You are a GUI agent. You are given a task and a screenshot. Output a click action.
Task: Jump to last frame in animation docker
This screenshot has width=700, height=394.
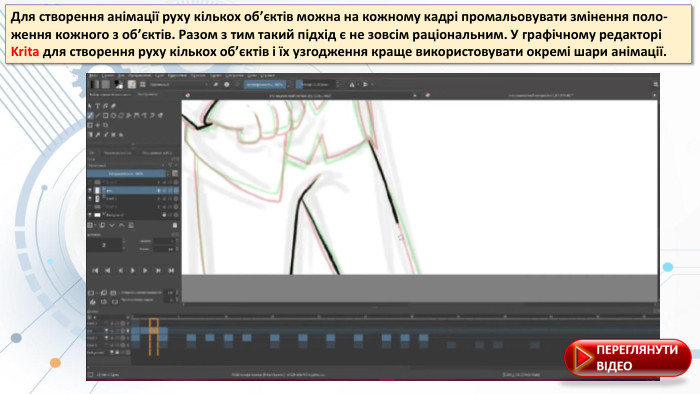click(x=171, y=270)
